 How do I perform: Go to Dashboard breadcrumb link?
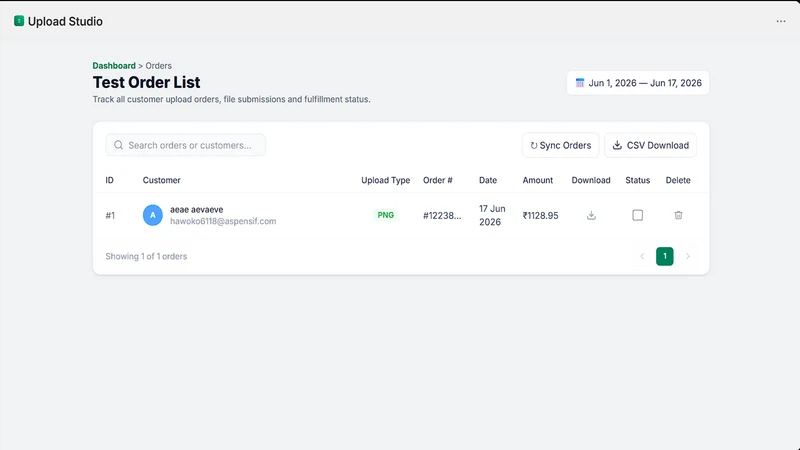coord(114,66)
